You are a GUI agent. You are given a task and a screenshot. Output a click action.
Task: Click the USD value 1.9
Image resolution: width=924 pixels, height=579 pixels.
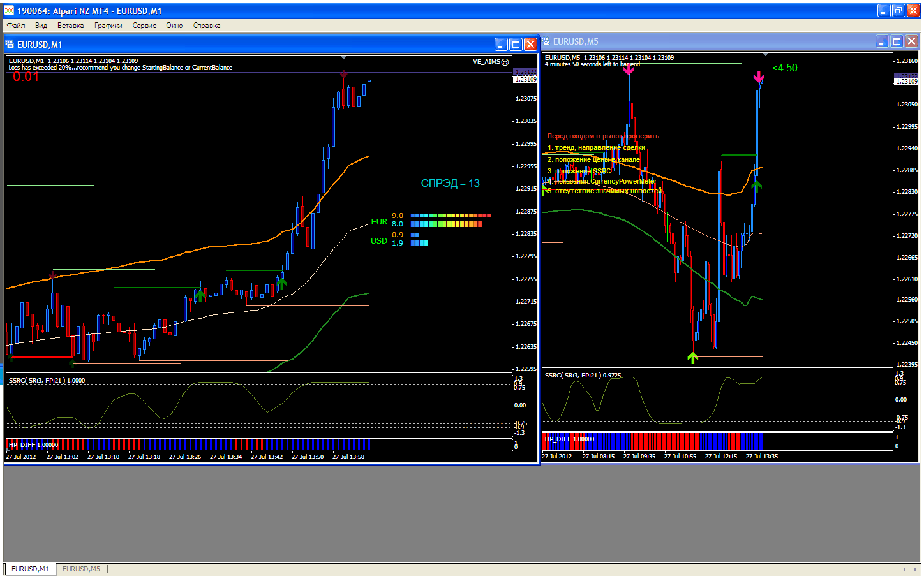tap(398, 243)
